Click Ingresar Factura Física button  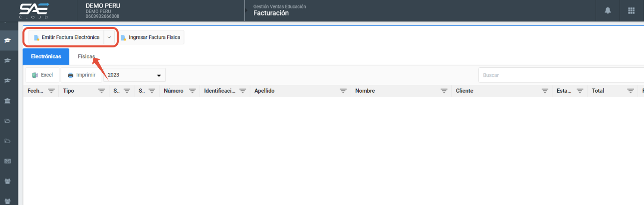(x=152, y=37)
